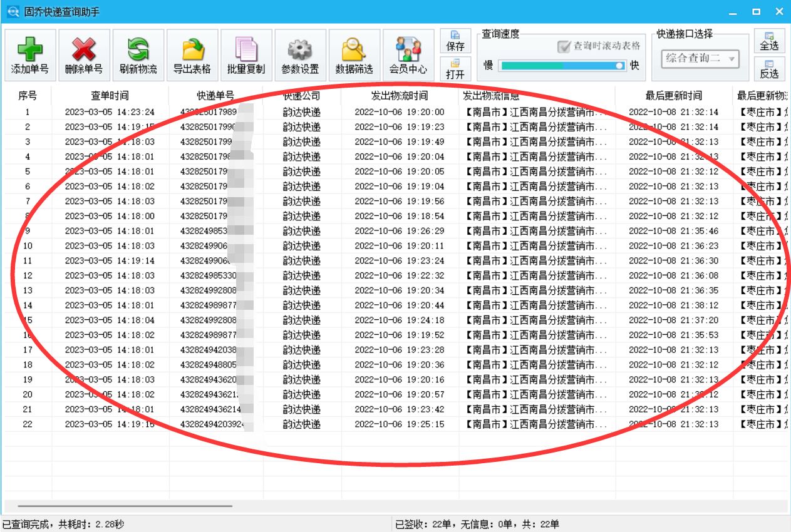Click the 全选 select-all button
Viewport: 791px width, 532px height.
[x=769, y=39]
